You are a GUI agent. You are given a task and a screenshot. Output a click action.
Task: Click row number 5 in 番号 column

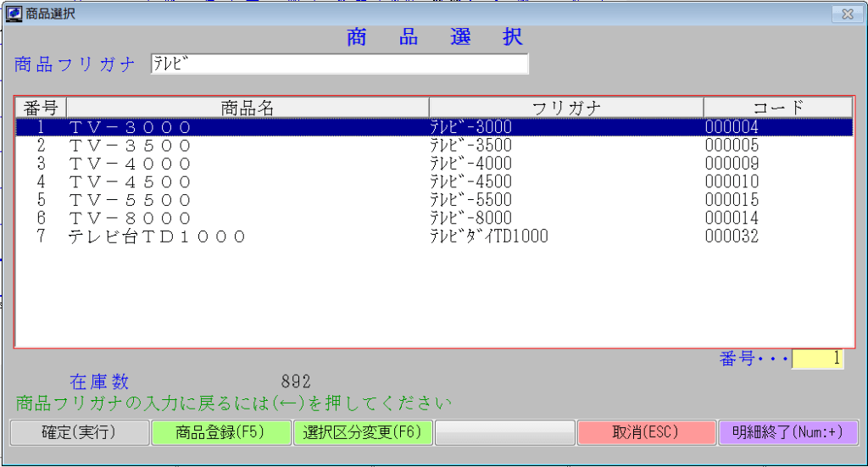[42, 200]
